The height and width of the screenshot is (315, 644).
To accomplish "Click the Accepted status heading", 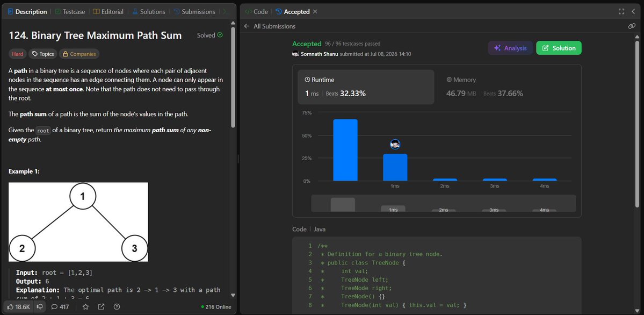I will tap(307, 44).
